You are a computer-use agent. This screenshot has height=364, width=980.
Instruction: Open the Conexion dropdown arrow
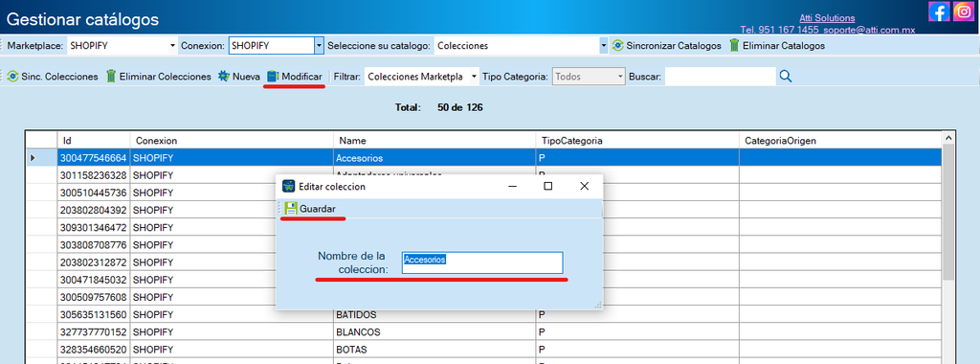[x=319, y=46]
